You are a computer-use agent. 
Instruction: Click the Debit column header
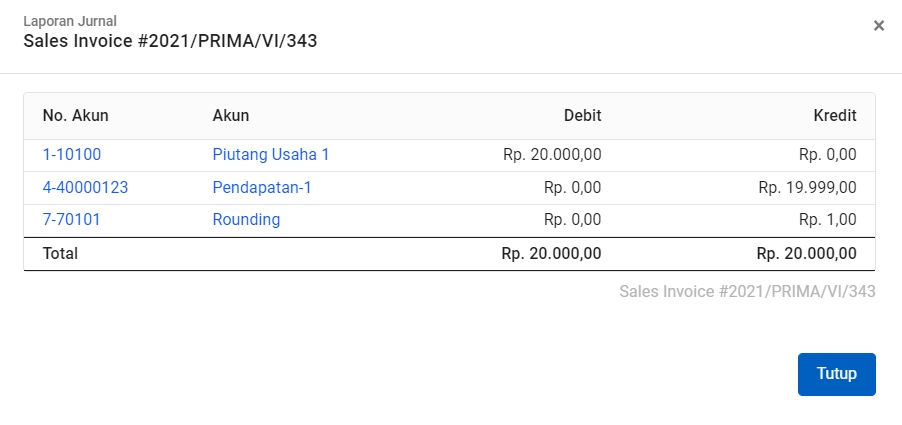[582, 116]
